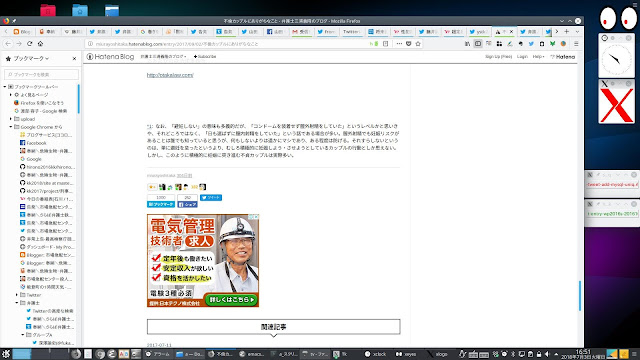Open the 電気管理技術者 求人 advertisement
This screenshot has height=360, width=640.
click(x=203, y=260)
